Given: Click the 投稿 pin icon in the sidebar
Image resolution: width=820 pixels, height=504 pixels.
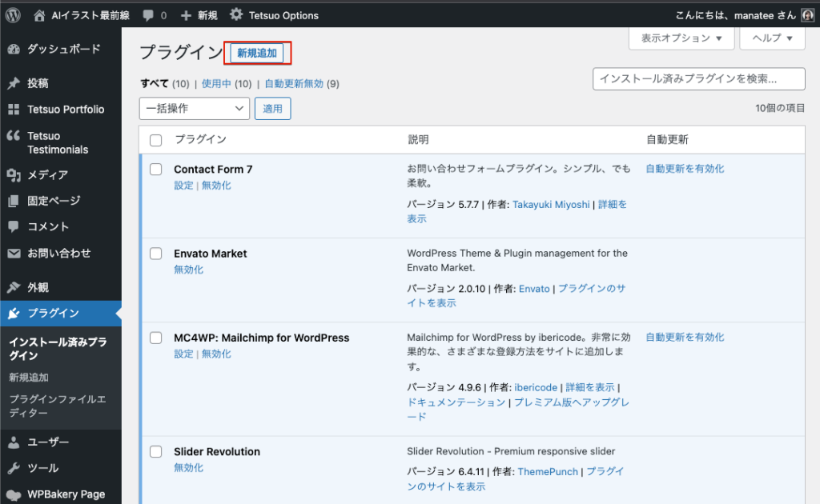Looking at the screenshot, I should [x=14, y=83].
